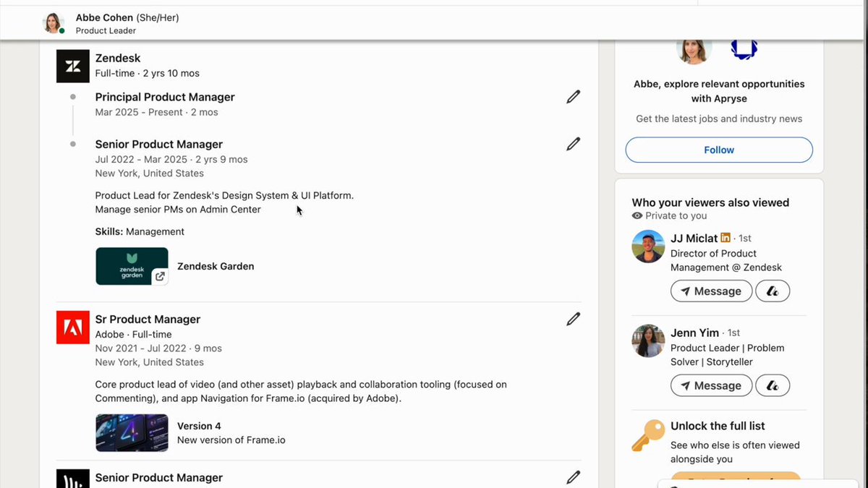
Task: Click the gold key Unlock icon
Action: 647,435
